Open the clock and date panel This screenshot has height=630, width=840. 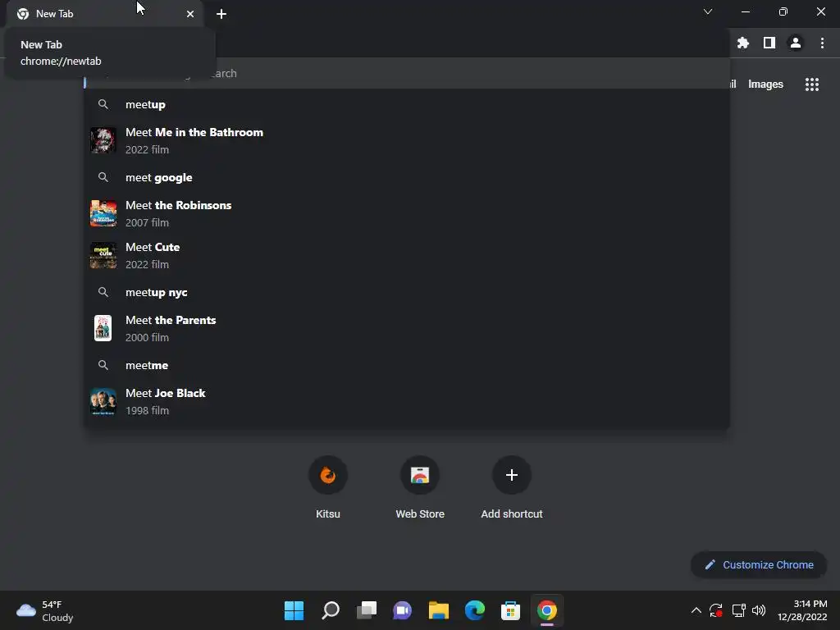click(802, 610)
